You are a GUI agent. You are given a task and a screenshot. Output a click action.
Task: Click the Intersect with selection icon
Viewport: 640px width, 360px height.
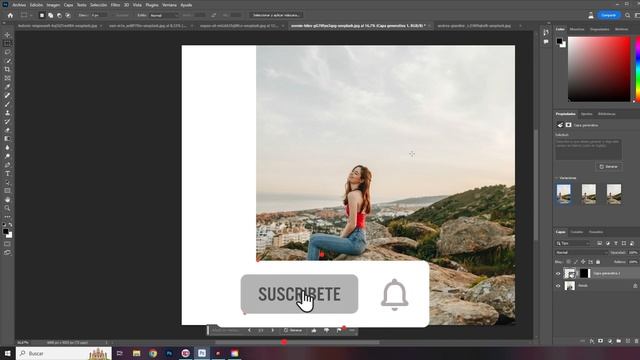(x=68, y=15)
